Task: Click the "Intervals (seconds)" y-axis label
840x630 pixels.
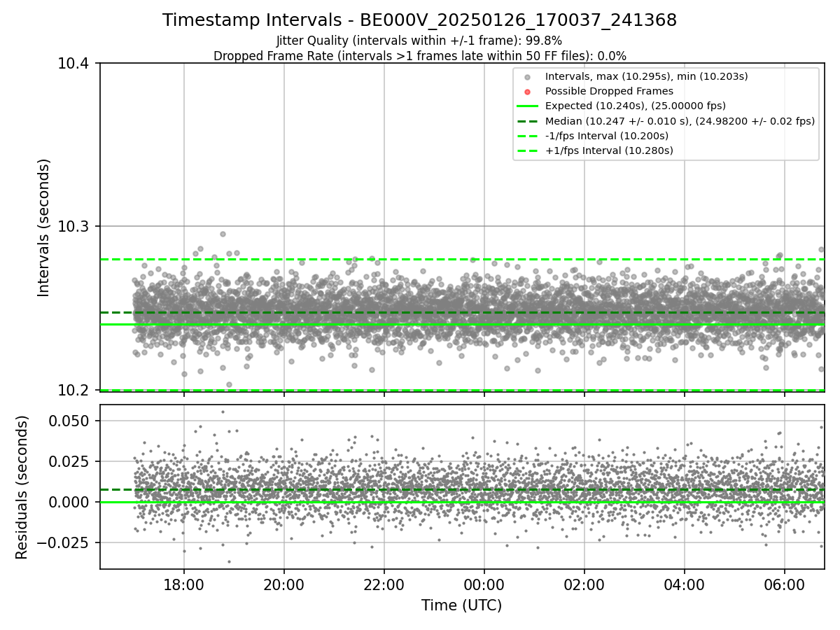Action: tap(44, 227)
